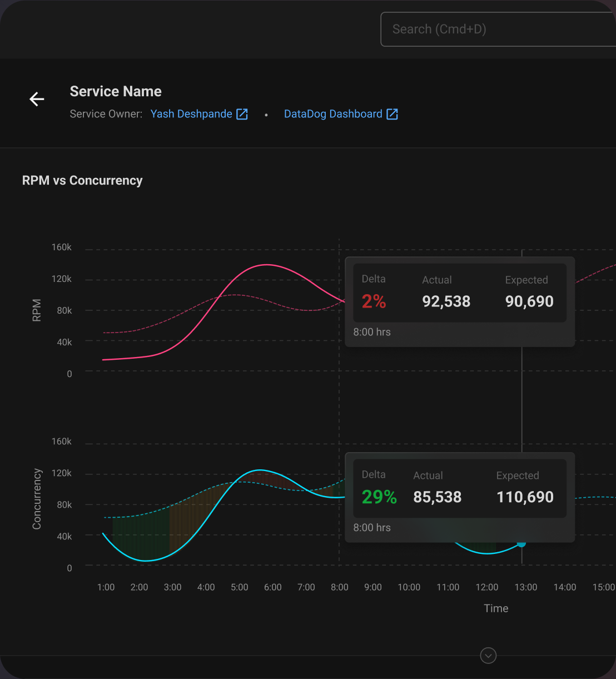Click the 8:00 tick on the time axis
616x679 pixels.
pos(339,587)
